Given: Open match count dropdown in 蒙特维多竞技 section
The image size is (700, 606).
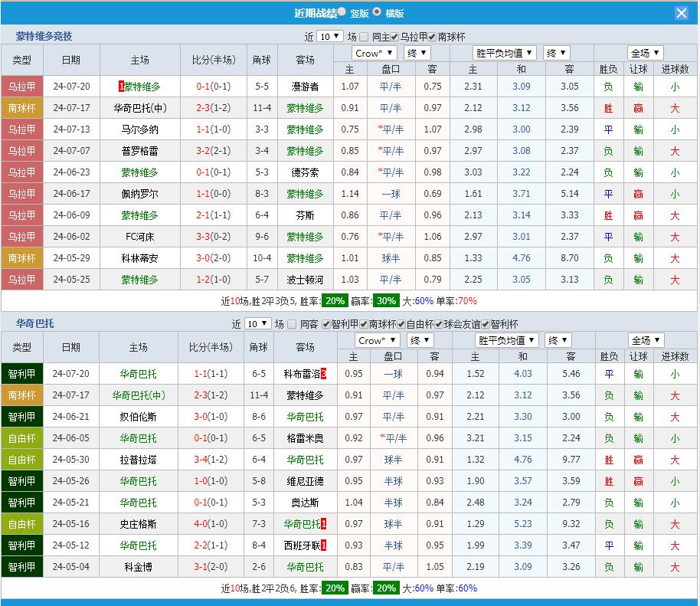Looking at the screenshot, I should click(x=329, y=37).
